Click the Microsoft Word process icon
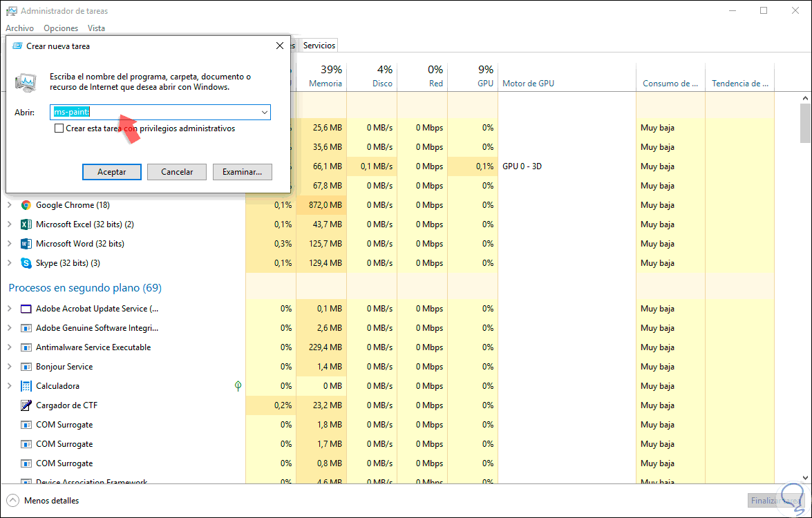812x518 pixels. pos(26,244)
